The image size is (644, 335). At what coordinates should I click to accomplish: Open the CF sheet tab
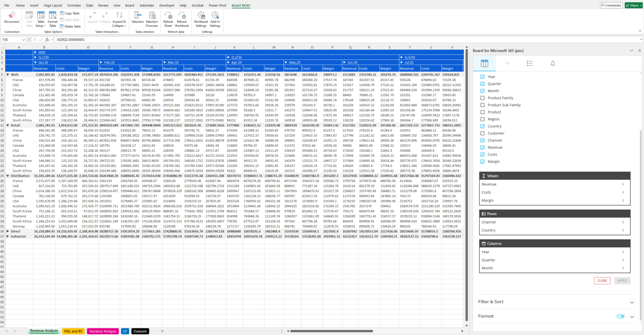click(x=125, y=331)
